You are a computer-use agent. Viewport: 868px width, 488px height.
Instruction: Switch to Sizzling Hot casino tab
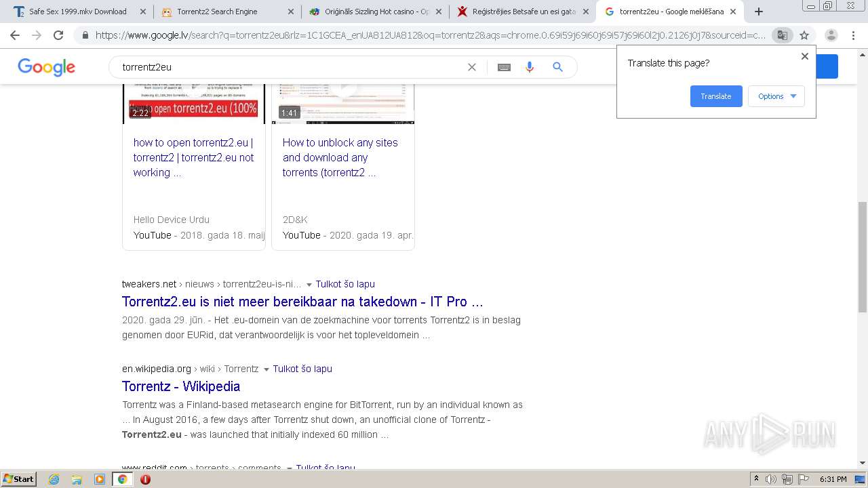click(x=372, y=12)
